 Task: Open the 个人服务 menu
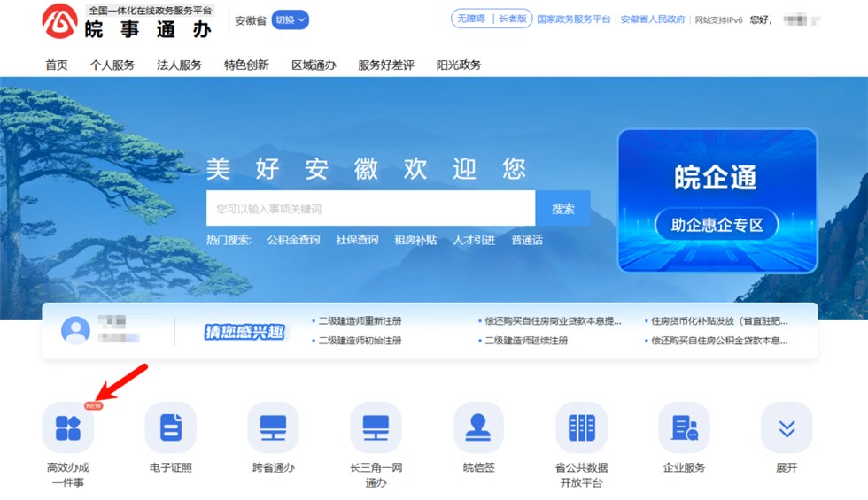click(112, 65)
